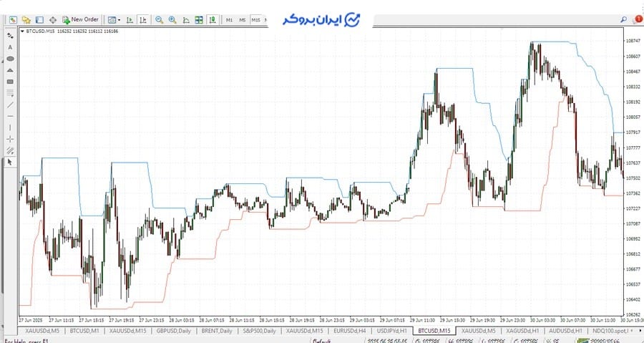Switch to the XAUUSDd,M5 chart tab
The height and width of the screenshot is (343, 644).
pyautogui.click(x=42, y=331)
